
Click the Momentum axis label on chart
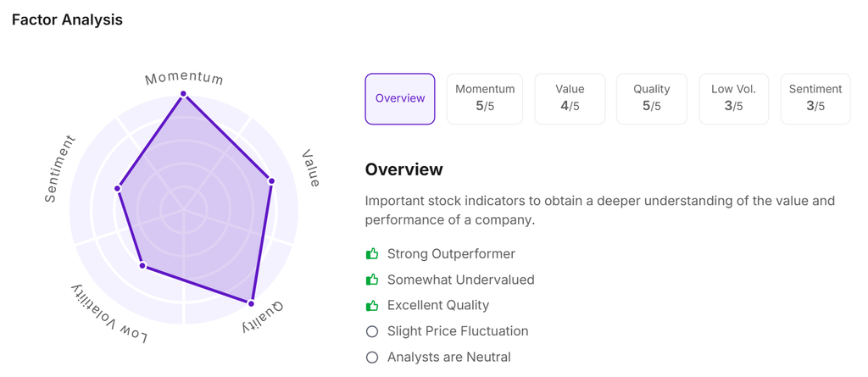184,78
